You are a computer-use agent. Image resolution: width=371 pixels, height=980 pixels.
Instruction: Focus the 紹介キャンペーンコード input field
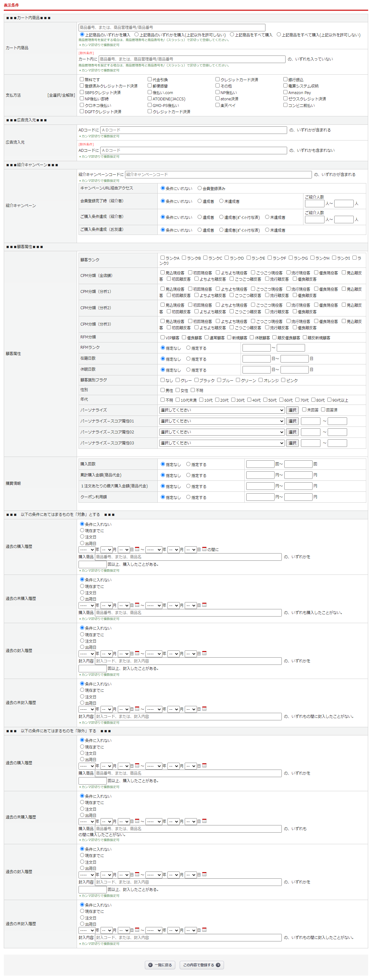[218, 175]
